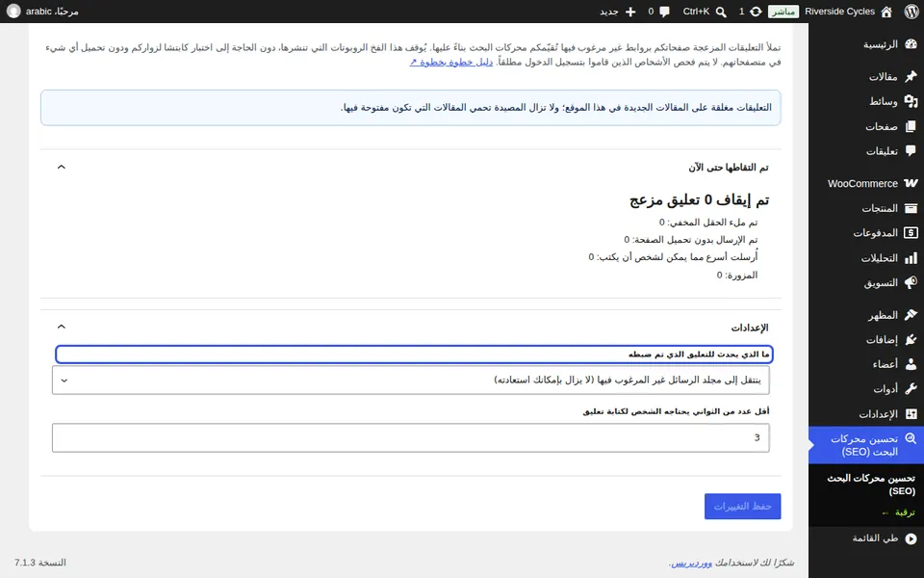The image size is (924, 578).
Task: Click the comments closed info notice
Action: coord(411,107)
